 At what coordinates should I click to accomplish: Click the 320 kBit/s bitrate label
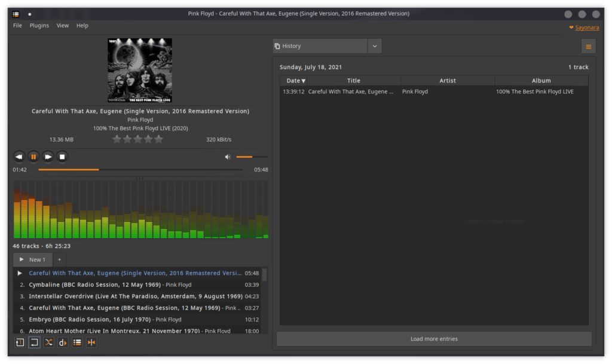219,139
